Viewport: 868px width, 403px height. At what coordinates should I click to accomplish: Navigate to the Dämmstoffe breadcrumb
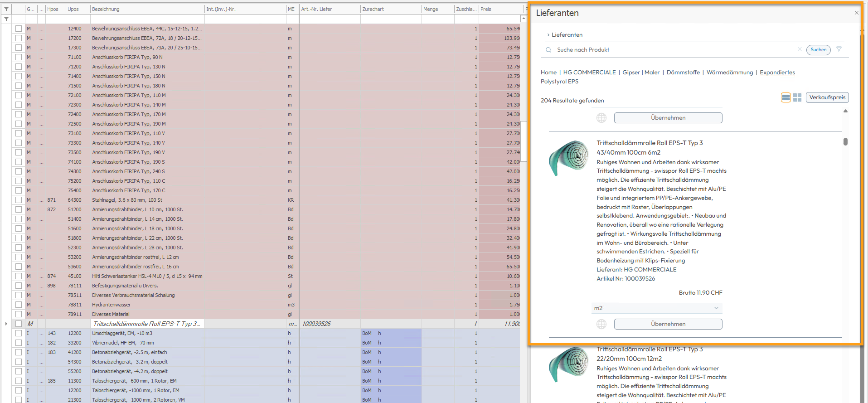pyautogui.click(x=683, y=73)
